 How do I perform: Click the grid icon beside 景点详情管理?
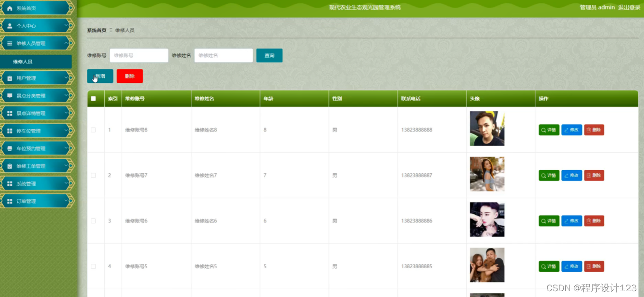(x=10, y=114)
